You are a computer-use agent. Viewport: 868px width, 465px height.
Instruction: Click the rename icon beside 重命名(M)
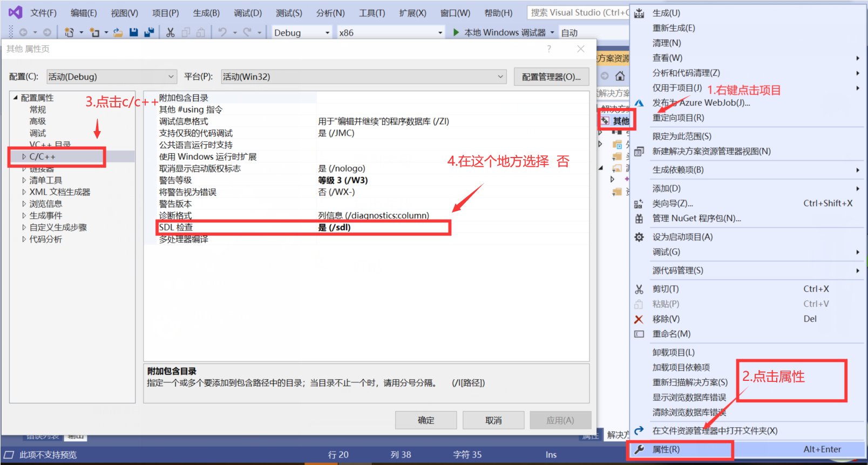[x=639, y=334]
